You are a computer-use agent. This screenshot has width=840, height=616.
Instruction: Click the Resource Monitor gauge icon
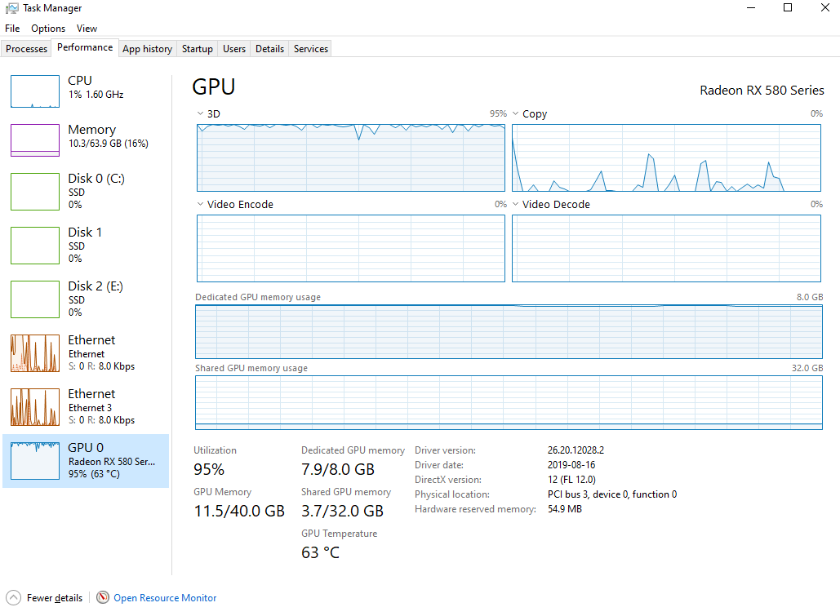pyautogui.click(x=103, y=597)
